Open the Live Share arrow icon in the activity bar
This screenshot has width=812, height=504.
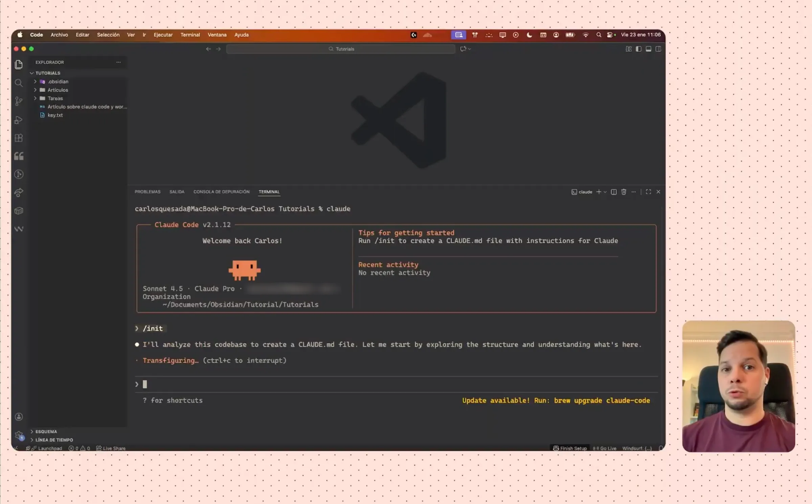click(x=19, y=192)
